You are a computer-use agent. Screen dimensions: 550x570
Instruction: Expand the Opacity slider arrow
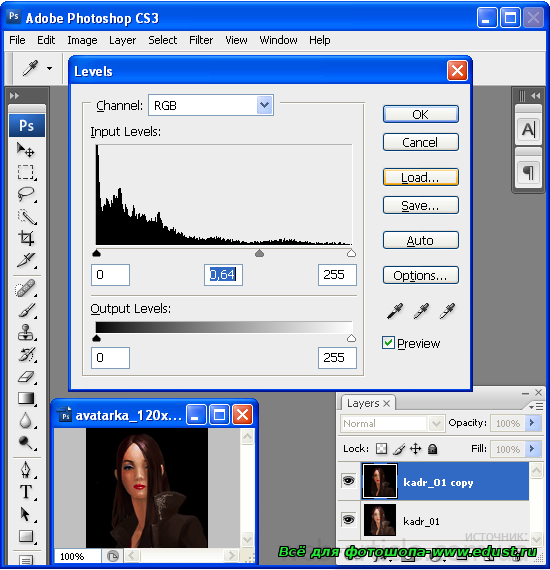[532, 423]
